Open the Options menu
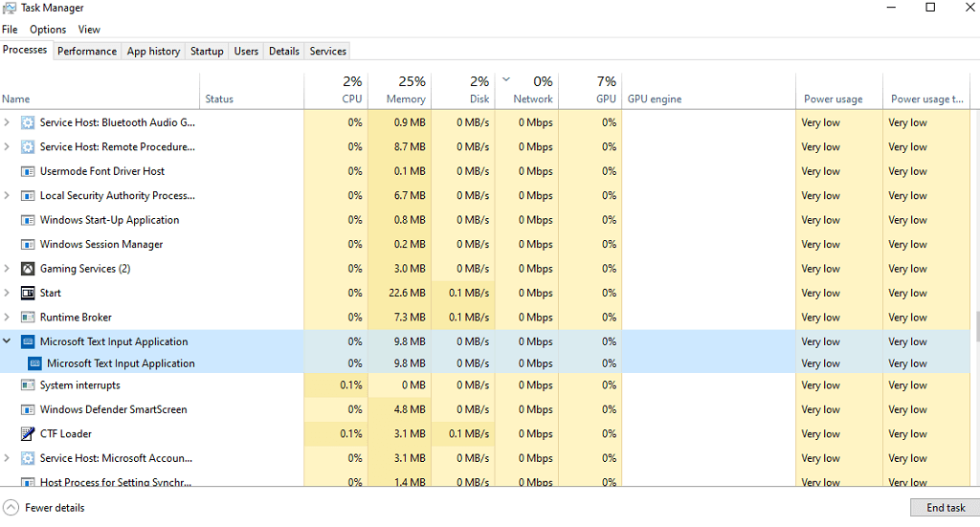980x527 pixels. (48, 30)
